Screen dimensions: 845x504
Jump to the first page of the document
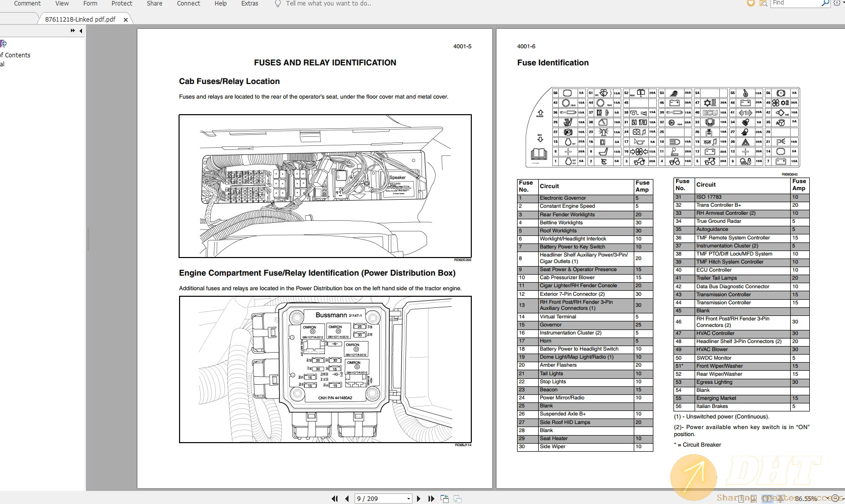coord(335,498)
